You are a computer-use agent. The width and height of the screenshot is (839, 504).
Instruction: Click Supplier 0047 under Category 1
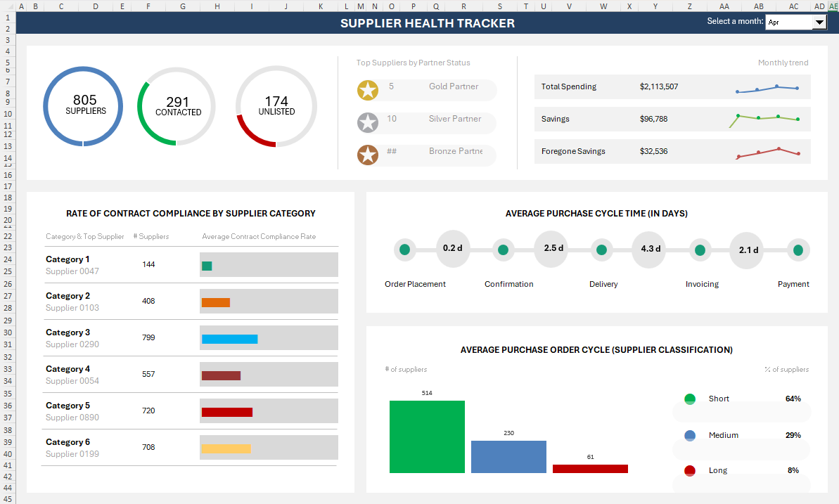click(x=72, y=271)
